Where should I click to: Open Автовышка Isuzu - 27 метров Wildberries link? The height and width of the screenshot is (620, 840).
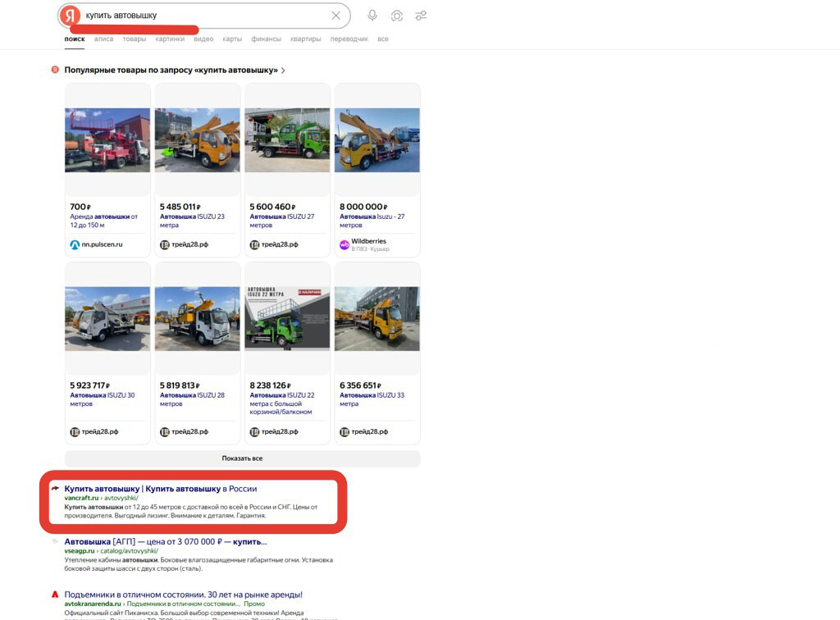pos(372,221)
